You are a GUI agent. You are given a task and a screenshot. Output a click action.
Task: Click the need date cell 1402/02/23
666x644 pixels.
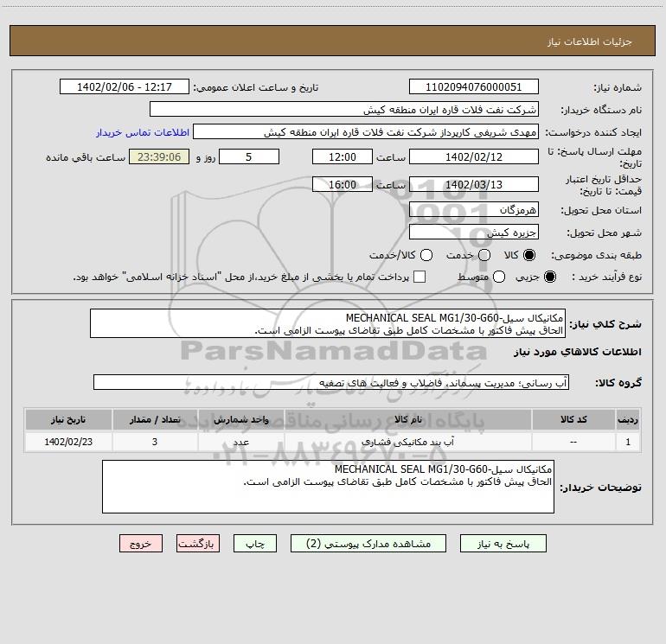[x=68, y=442]
